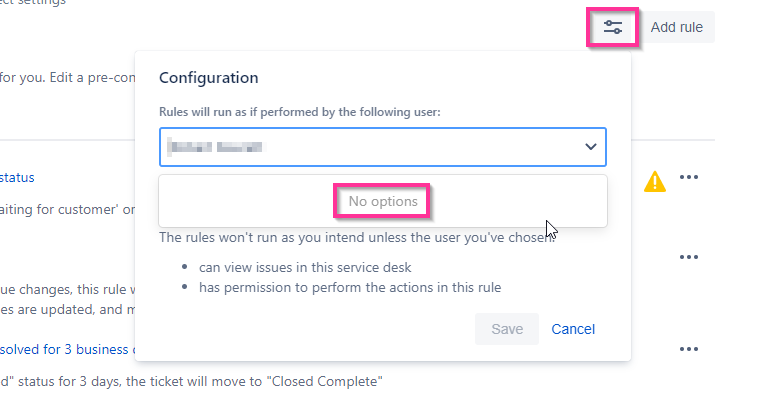Viewport: 768px width, 411px height.
Task: Expand the user dropdown chevron arrow
Action: point(591,147)
